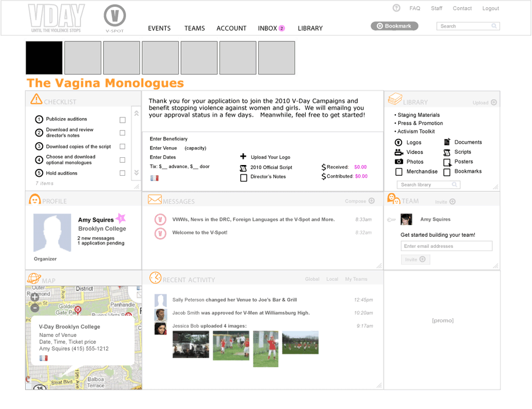Viewport: 532px width, 409px height.
Task: Open the Staff link
Action: [437, 8]
